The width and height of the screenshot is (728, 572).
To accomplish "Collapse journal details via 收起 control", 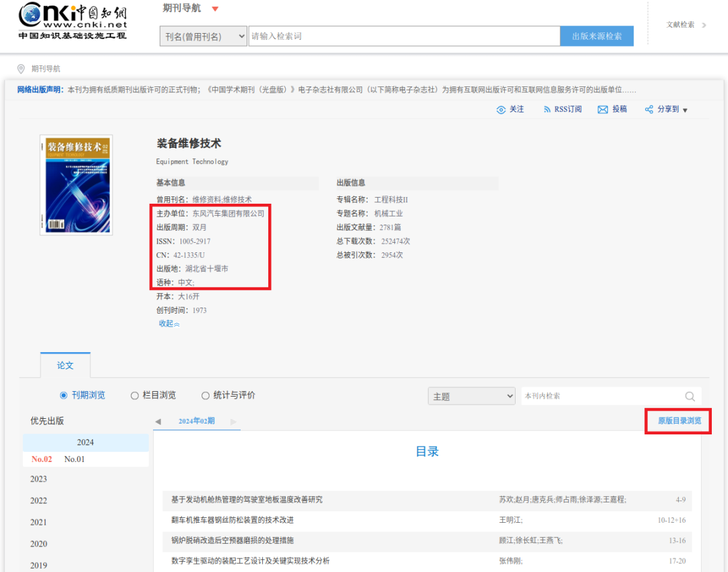I will point(167,324).
